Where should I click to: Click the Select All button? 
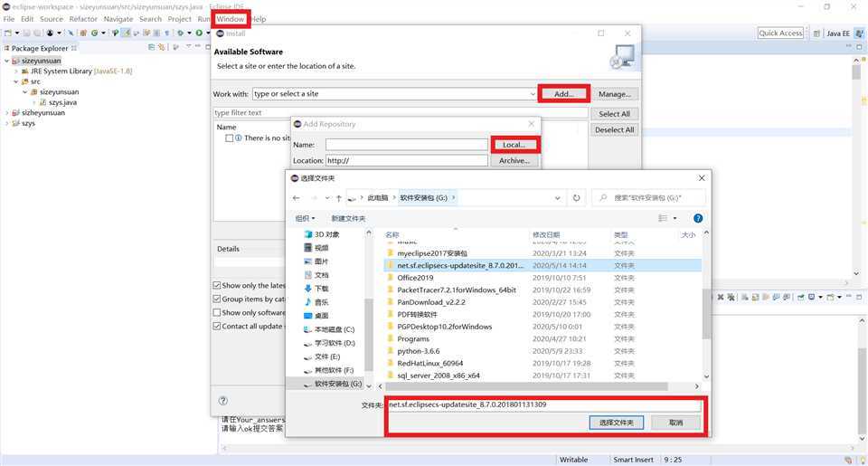pyautogui.click(x=615, y=114)
